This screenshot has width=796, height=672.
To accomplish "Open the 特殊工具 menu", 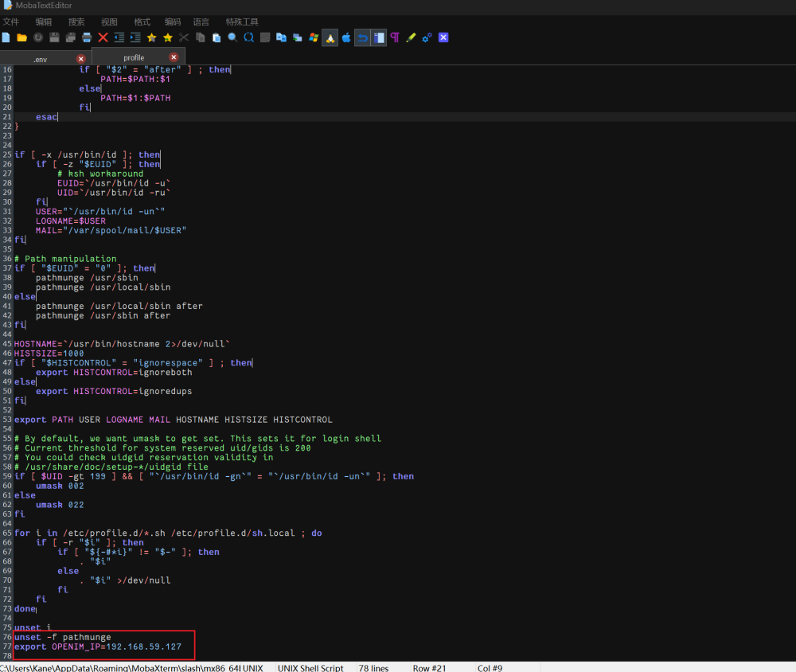I will coord(242,21).
